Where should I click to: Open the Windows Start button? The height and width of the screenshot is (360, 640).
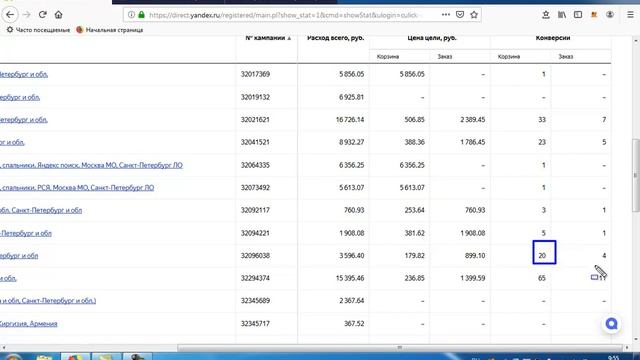pos(13,357)
